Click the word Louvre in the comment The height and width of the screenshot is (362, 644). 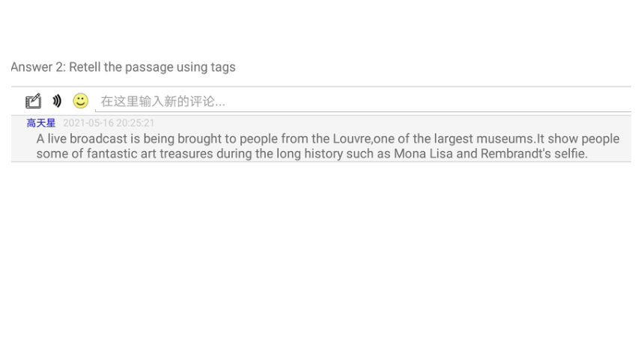pos(351,138)
